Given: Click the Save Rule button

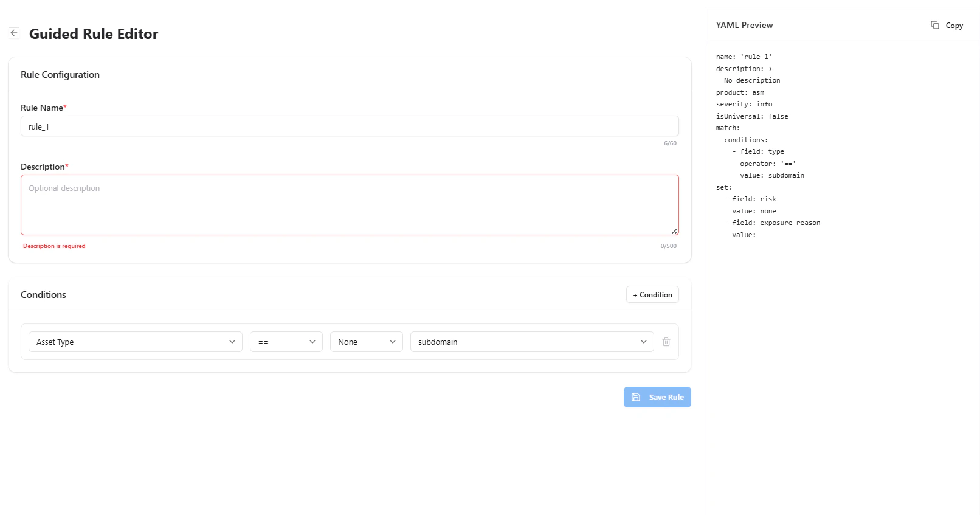Looking at the screenshot, I should [x=657, y=397].
